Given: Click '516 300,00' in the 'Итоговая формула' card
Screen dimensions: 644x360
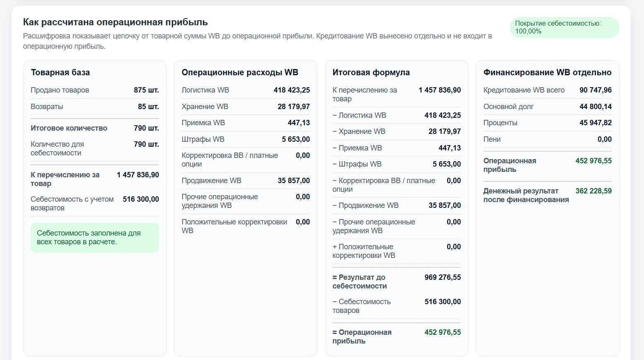Looking at the screenshot, I should pos(442,302).
